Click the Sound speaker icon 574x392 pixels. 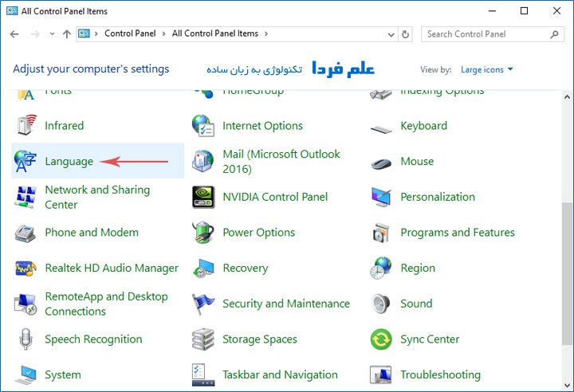[x=381, y=304]
